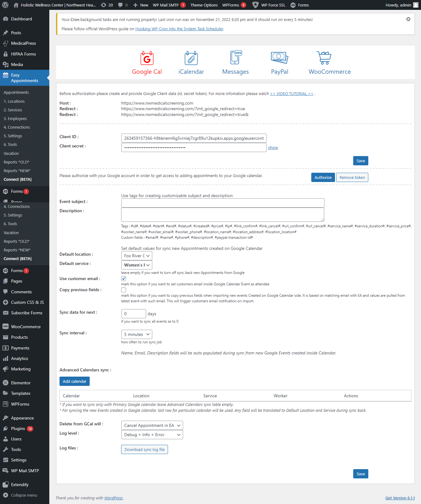Open the Log level dropdown

(x=152, y=435)
